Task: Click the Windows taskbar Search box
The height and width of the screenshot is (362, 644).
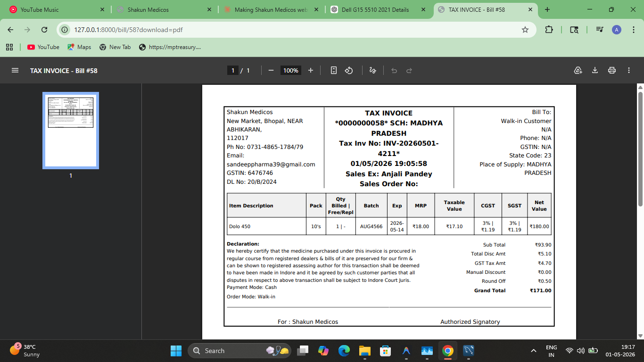Action: tap(239, 351)
